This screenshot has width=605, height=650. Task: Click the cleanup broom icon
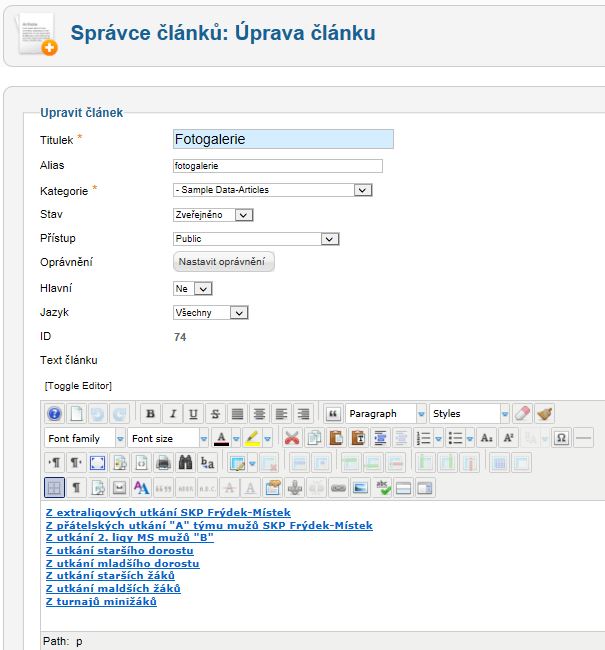click(544, 413)
